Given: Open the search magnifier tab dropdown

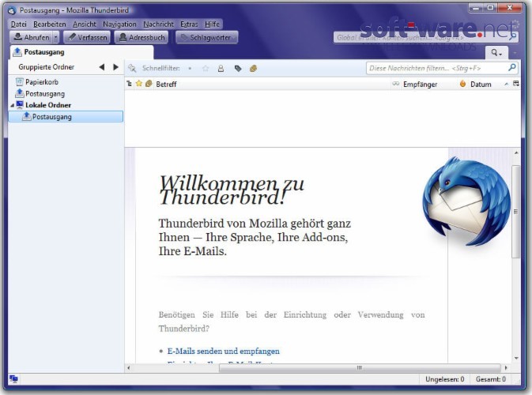Looking at the screenshot, I should [x=496, y=53].
